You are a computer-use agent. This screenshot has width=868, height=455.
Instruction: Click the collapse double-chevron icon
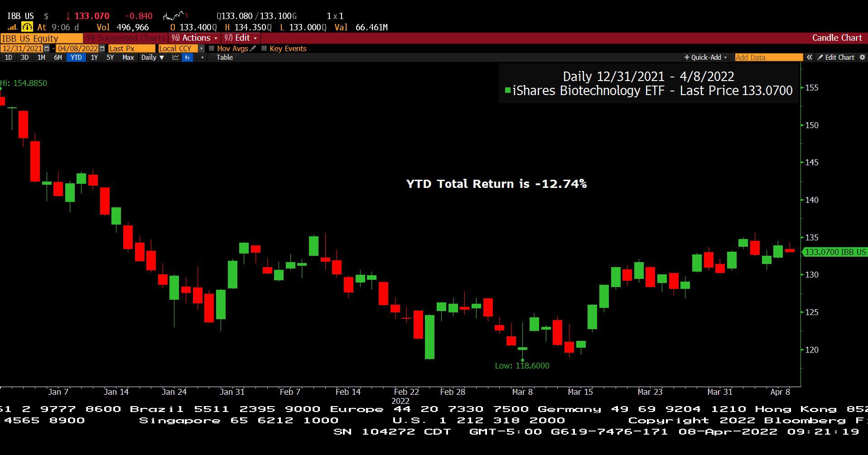point(810,57)
